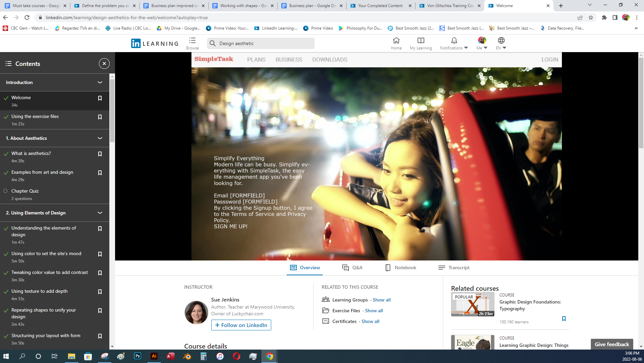Toggle bookmark for Welcome video

coord(100,98)
